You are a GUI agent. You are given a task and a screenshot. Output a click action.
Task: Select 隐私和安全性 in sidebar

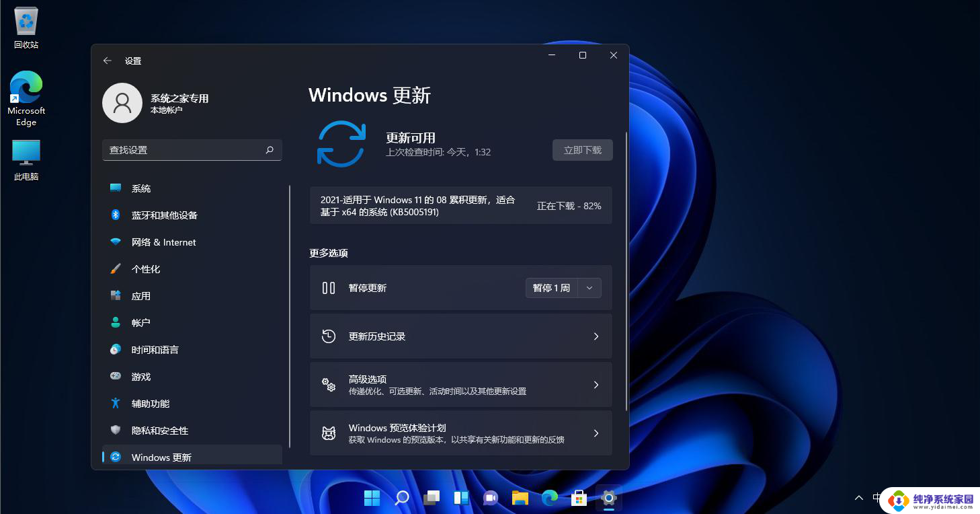point(192,431)
